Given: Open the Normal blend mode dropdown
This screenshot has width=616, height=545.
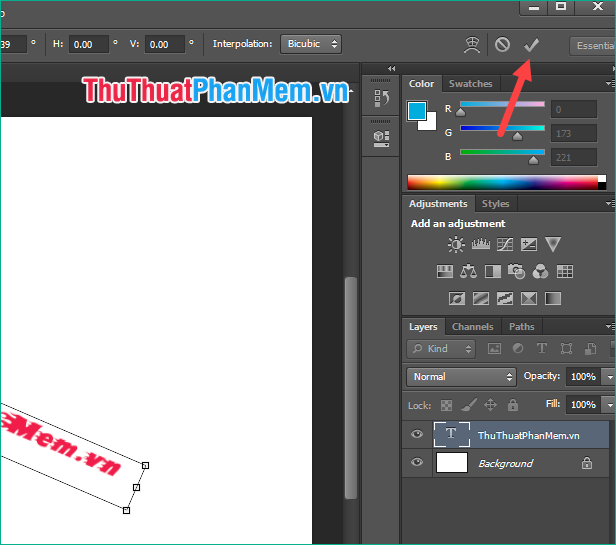Looking at the screenshot, I should pyautogui.click(x=461, y=377).
